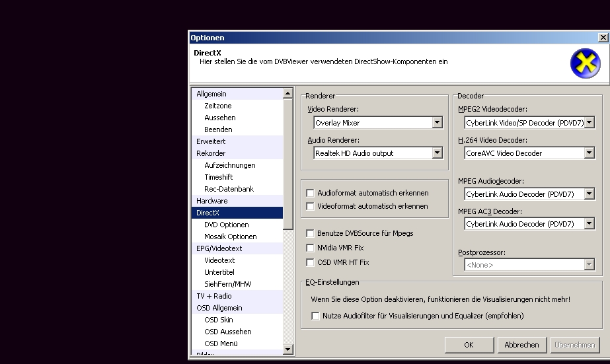The width and height of the screenshot is (610, 364).
Task: Open the MPEG2 Videodecoder dropdown
Action: click(x=589, y=122)
